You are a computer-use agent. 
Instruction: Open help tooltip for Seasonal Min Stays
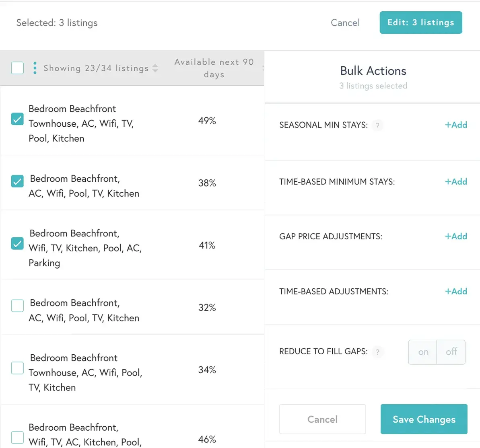click(x=377, y=125)
